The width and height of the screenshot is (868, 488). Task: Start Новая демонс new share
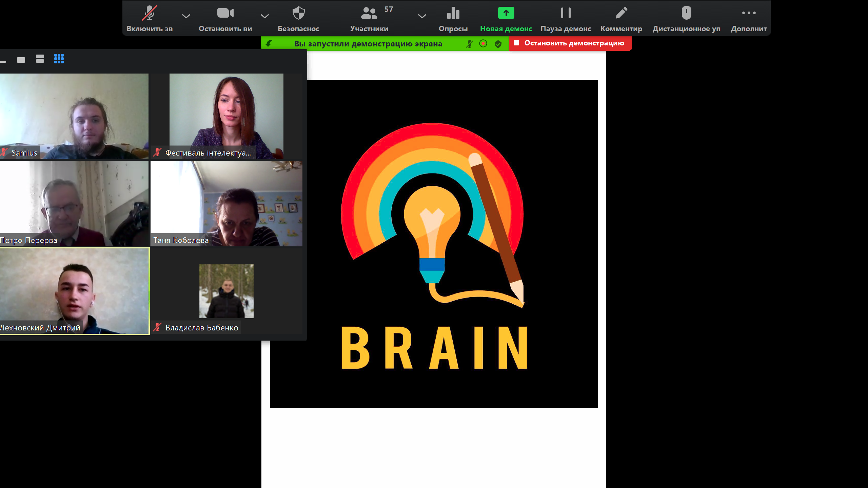click(x=506, y=19)
